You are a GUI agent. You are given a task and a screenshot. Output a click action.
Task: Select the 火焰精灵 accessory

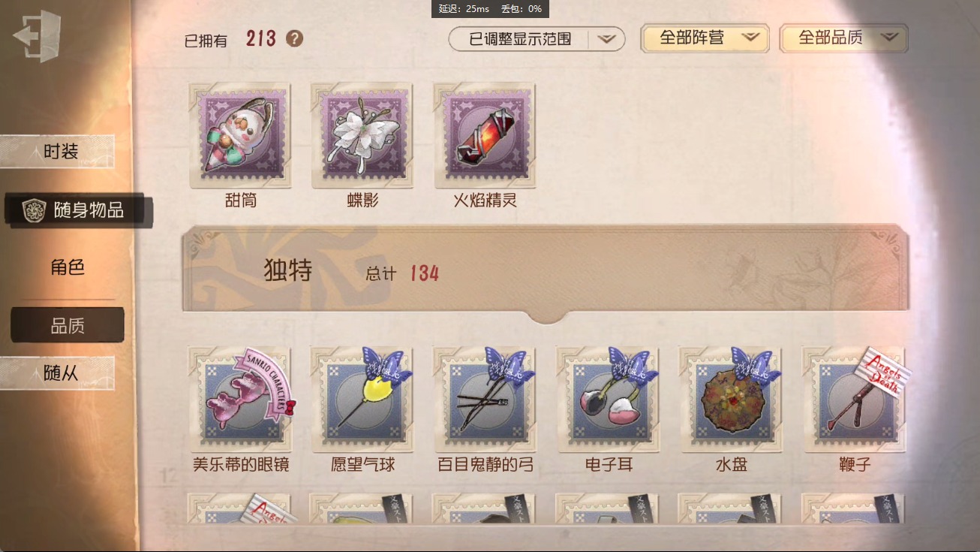485,135
